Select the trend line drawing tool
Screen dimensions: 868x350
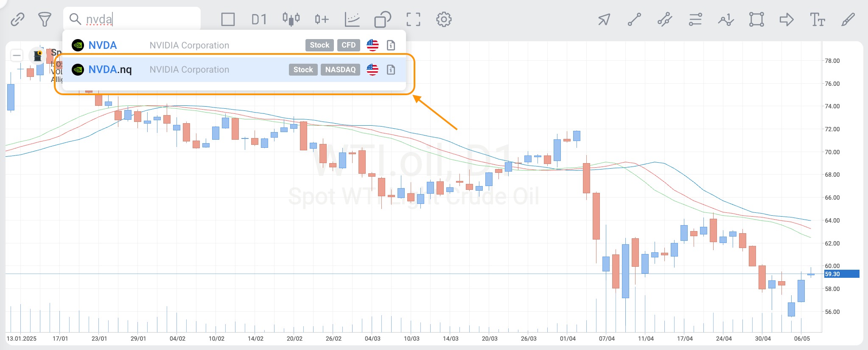coord(634,19)
